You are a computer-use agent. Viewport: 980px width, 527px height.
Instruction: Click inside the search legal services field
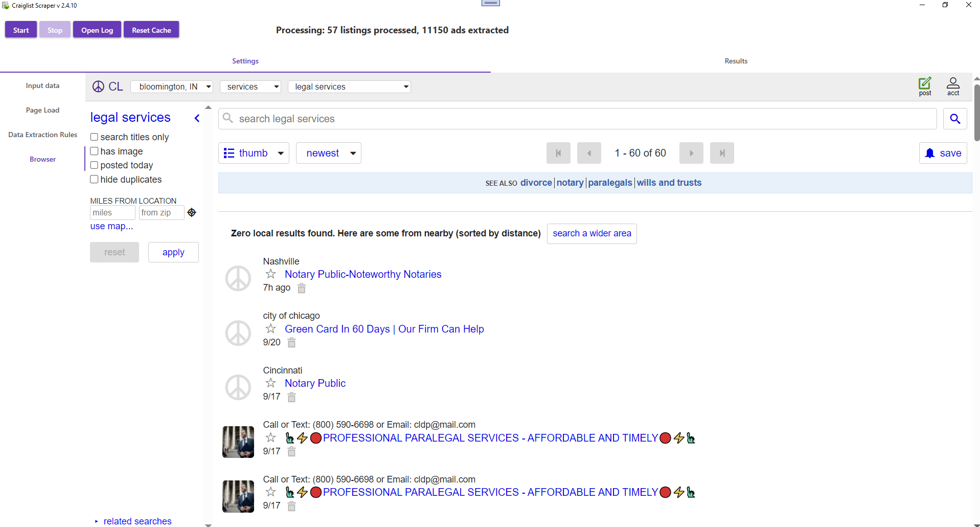460,118
